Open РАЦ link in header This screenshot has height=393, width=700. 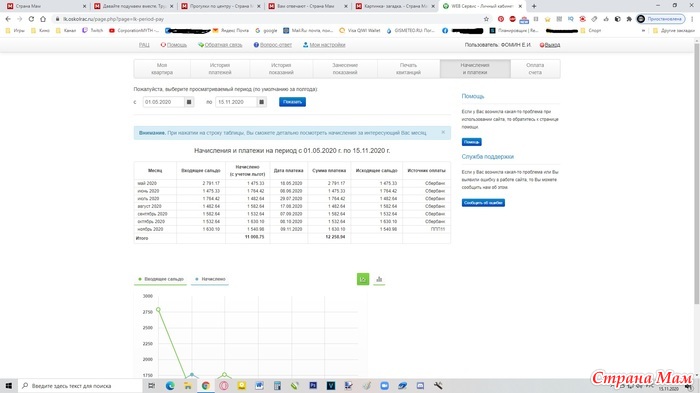click(x=144, y=45)
